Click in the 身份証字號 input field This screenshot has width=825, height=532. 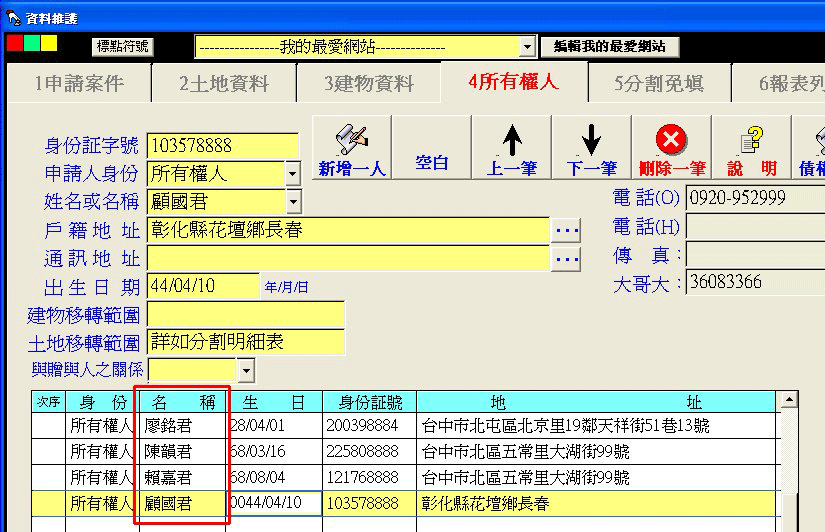tap(222, 146)
